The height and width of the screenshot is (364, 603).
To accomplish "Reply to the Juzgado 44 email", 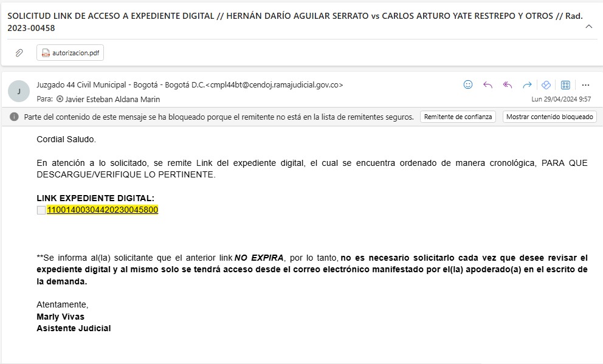I will (488, 85).
